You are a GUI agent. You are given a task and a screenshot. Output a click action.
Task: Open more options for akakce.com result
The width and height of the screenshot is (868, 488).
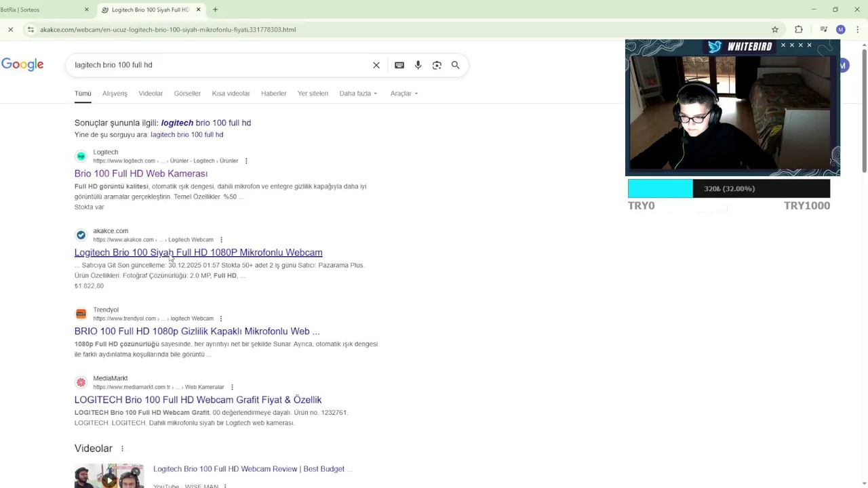click(221, 239)
